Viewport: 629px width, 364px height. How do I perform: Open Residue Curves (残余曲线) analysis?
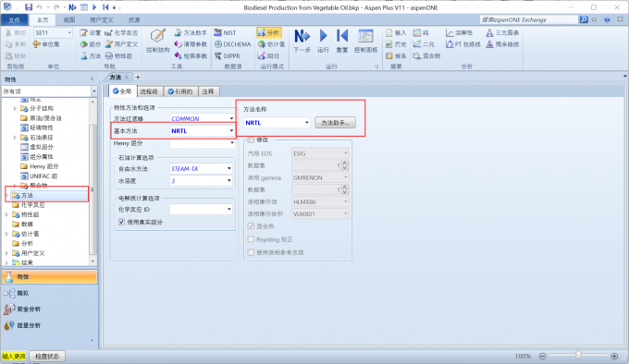pos(502,44)
